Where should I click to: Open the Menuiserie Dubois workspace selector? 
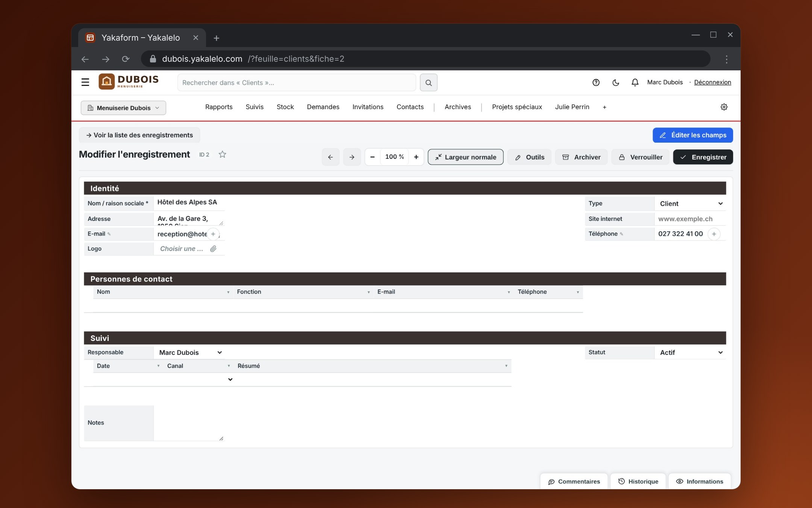[123, 108]
